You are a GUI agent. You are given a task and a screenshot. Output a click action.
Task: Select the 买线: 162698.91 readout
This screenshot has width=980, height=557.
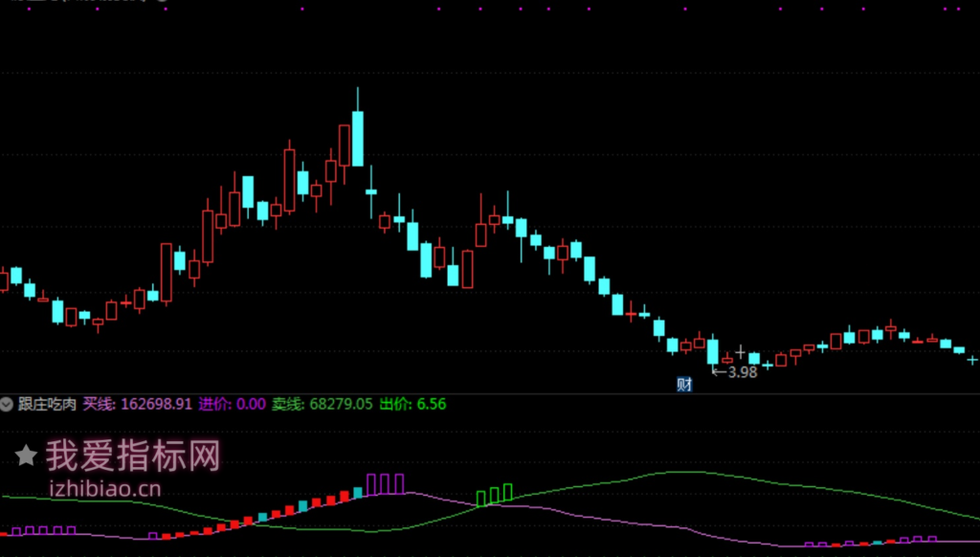click(138, 405)
